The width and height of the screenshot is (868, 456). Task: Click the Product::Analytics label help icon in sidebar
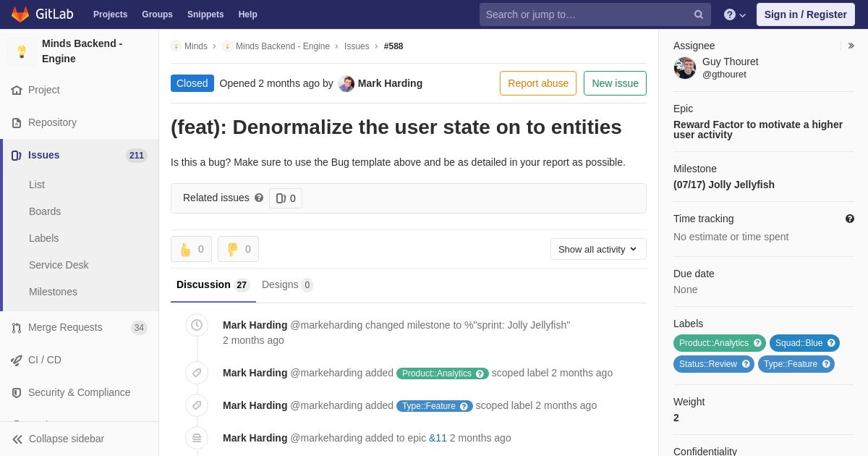(757, 343)
